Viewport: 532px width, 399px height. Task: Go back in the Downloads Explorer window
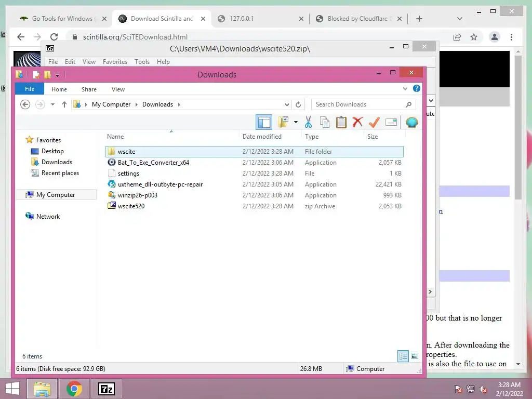[x=25, y=104]
